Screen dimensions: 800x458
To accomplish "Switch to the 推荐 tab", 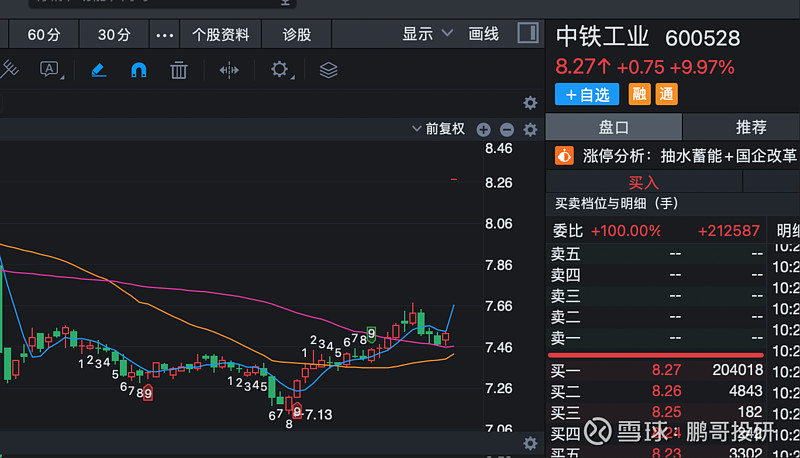I will (x=751, y=127).
